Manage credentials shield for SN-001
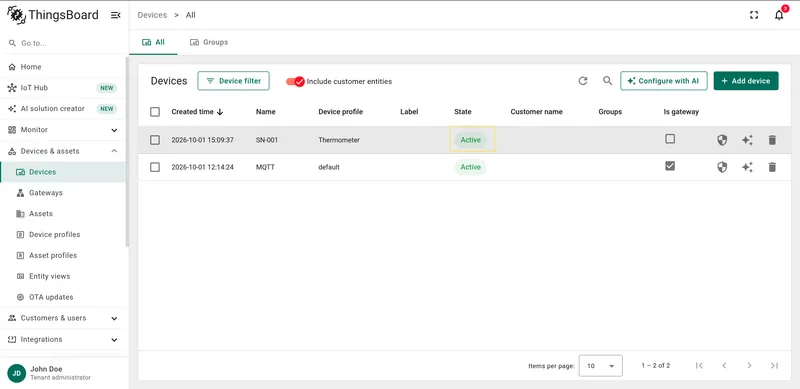Screen dimensions: 800x389 pyautogui.click(x=722, y=140)
